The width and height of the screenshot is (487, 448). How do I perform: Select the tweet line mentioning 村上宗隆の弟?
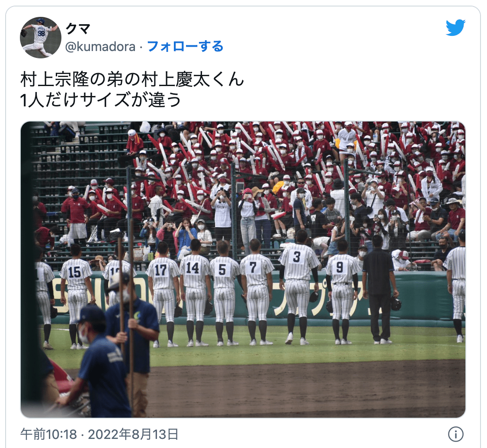tap(132, 79)
